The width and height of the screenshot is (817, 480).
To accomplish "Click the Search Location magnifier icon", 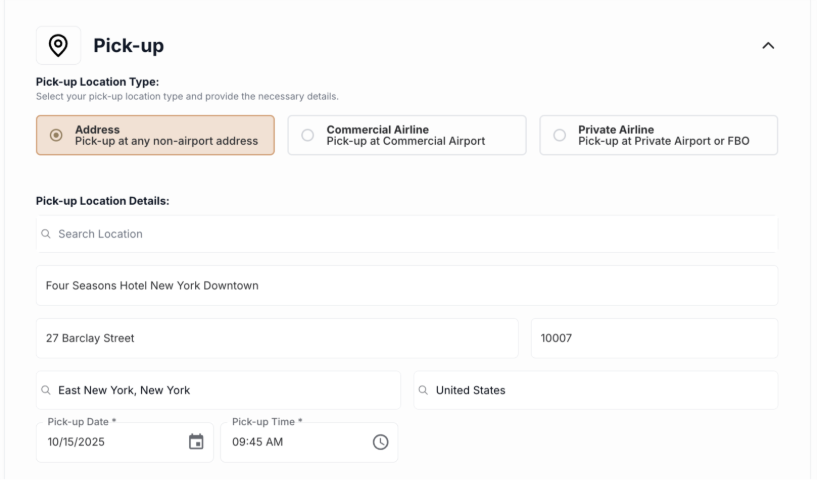I will tap(46, 234).
